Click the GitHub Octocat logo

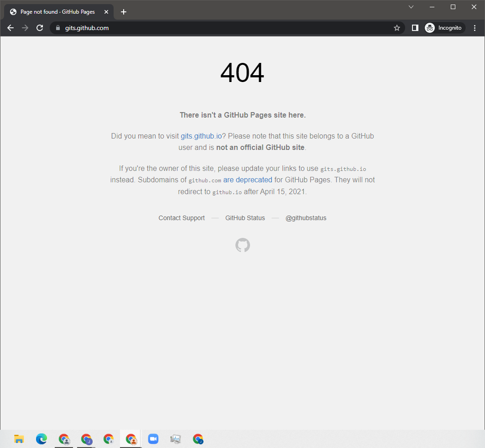[x=243, y=245]
